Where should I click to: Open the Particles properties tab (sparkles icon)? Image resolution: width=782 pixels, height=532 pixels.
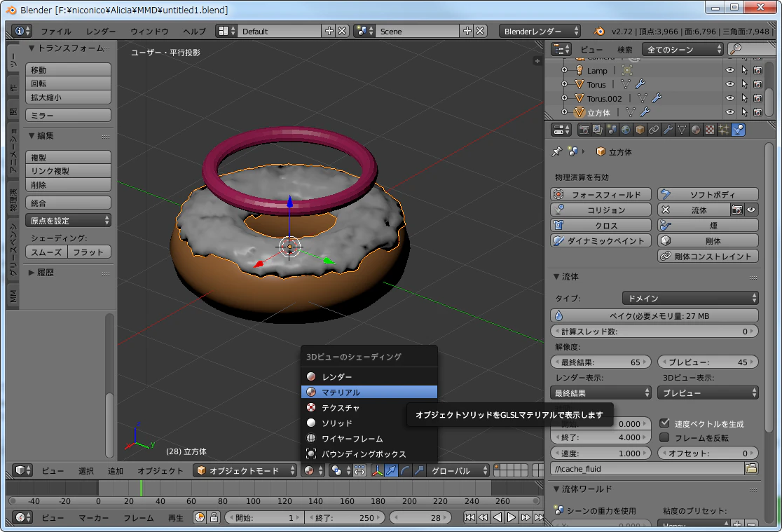(724, 130)
